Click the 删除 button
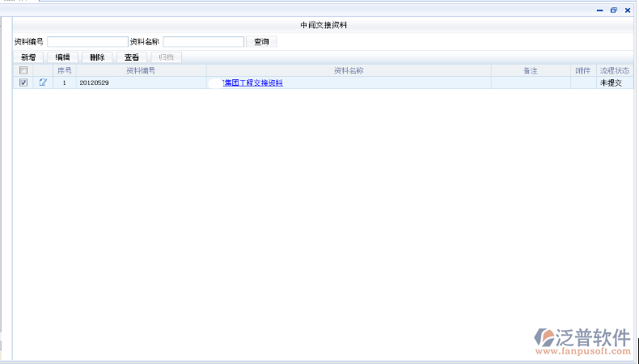The image size is (639, 364). [97, 57]
